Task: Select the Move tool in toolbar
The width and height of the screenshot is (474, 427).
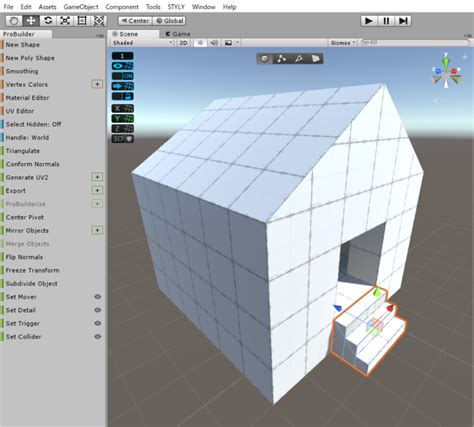Action: coord(31,21)
